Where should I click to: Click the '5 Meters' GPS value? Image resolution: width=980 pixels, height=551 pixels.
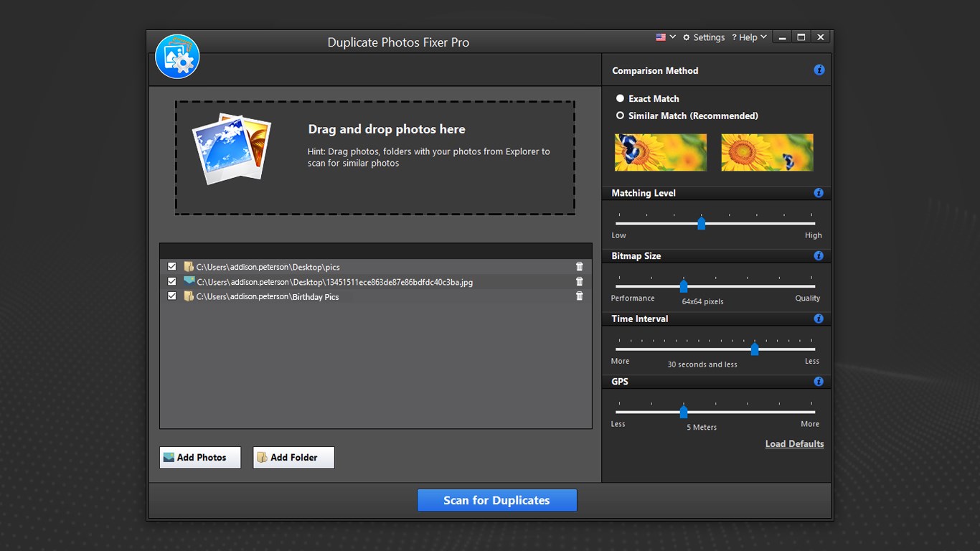(702, 427)
